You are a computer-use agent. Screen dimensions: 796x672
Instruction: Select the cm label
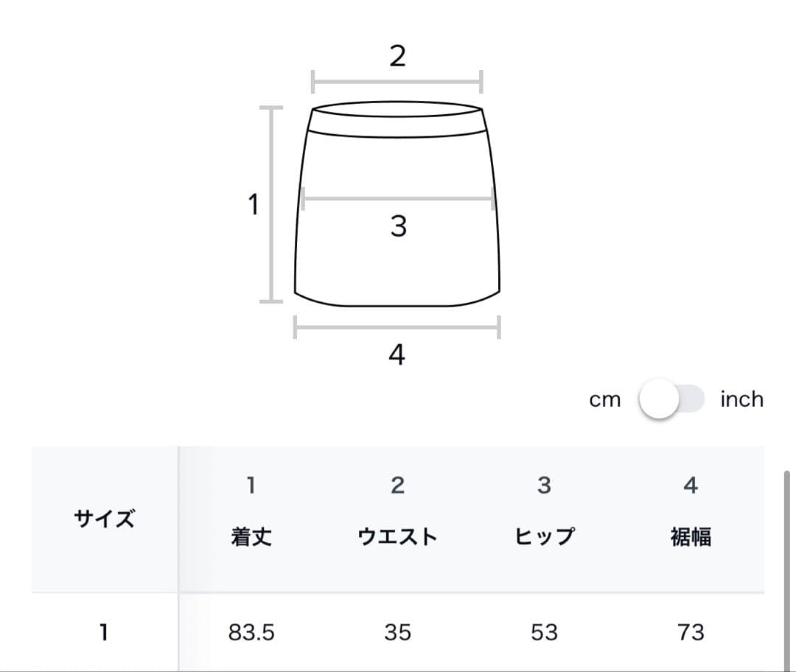tap(606, 399)
